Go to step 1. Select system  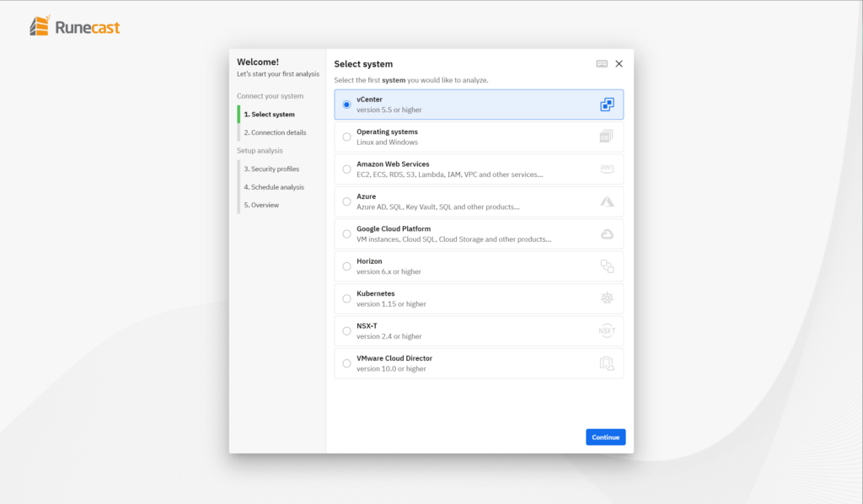tap(269, 115)
